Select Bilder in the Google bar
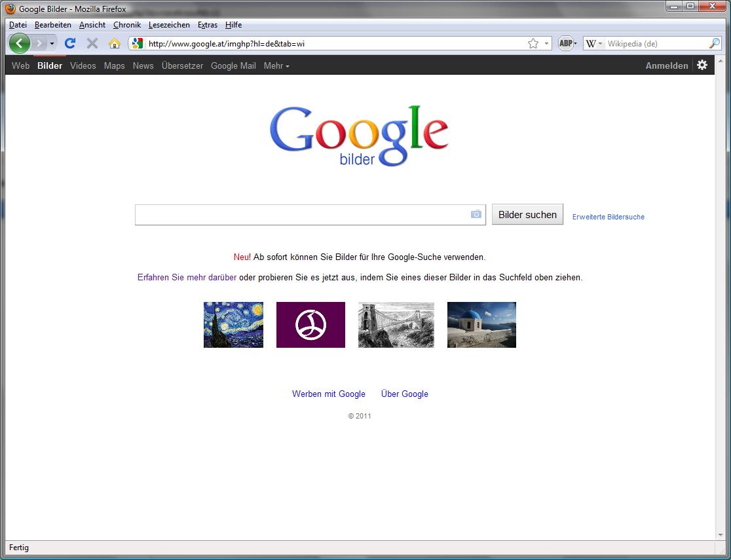 click(49, 65)
